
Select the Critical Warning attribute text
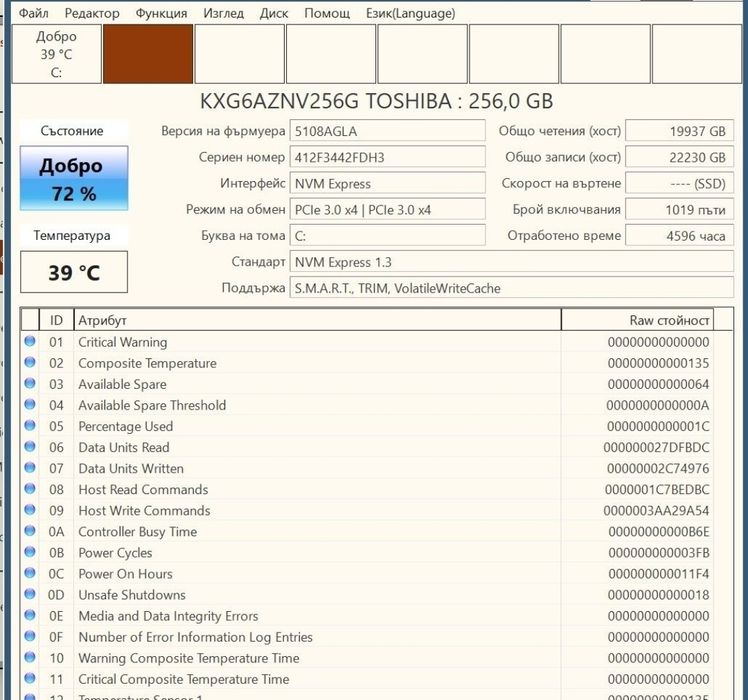tap(123, 342)
